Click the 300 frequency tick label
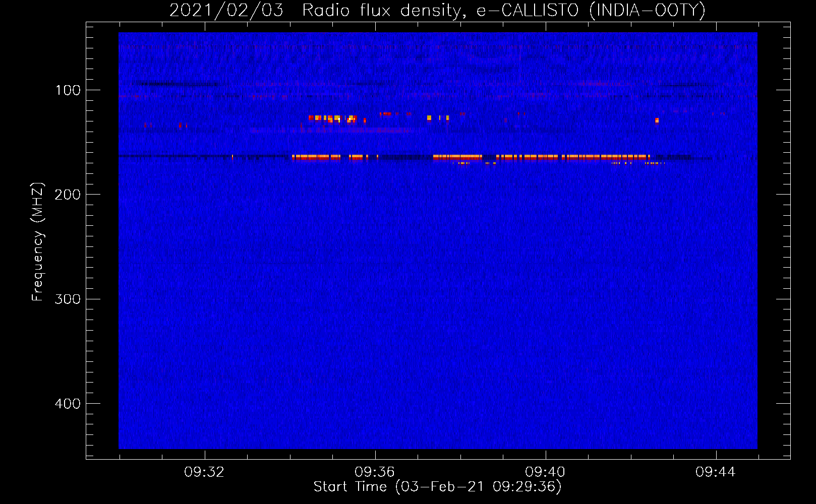816x504 pixels. click(68, 299)
